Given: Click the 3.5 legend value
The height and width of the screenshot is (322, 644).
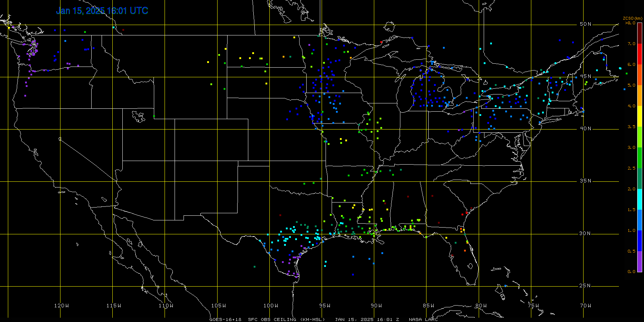Looking at the screenshot, I should click(x=631, y=127).
